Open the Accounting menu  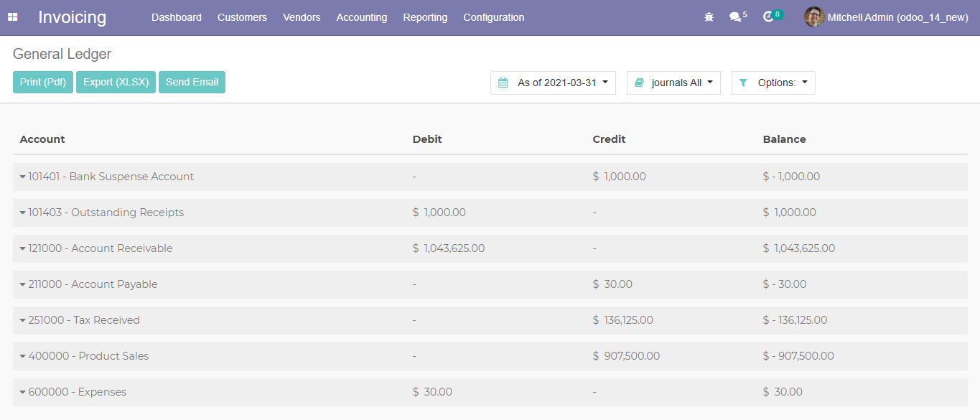click(361, 17)
